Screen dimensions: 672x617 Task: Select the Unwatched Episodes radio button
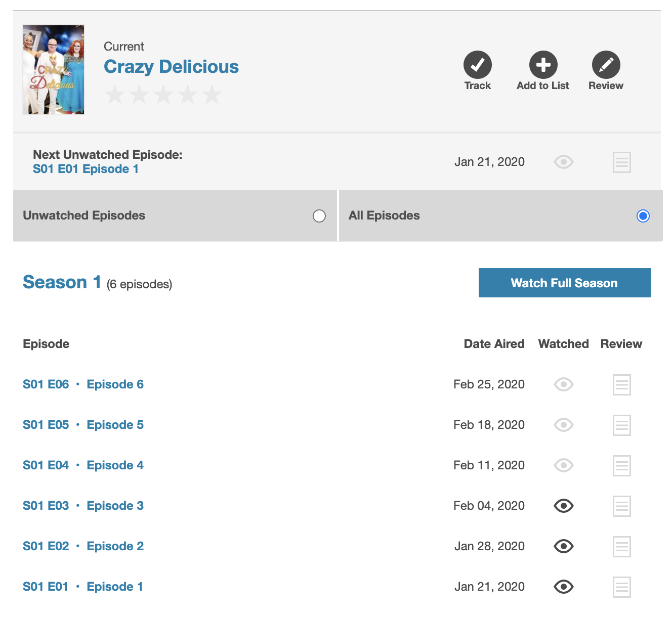[x=319, y=216]
